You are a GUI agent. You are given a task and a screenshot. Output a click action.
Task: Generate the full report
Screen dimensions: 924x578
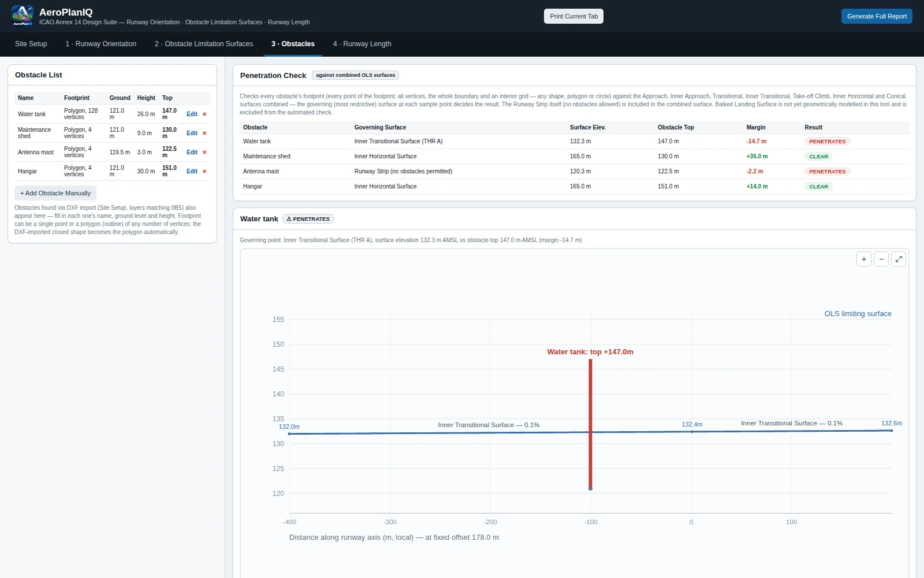(877, 16)
